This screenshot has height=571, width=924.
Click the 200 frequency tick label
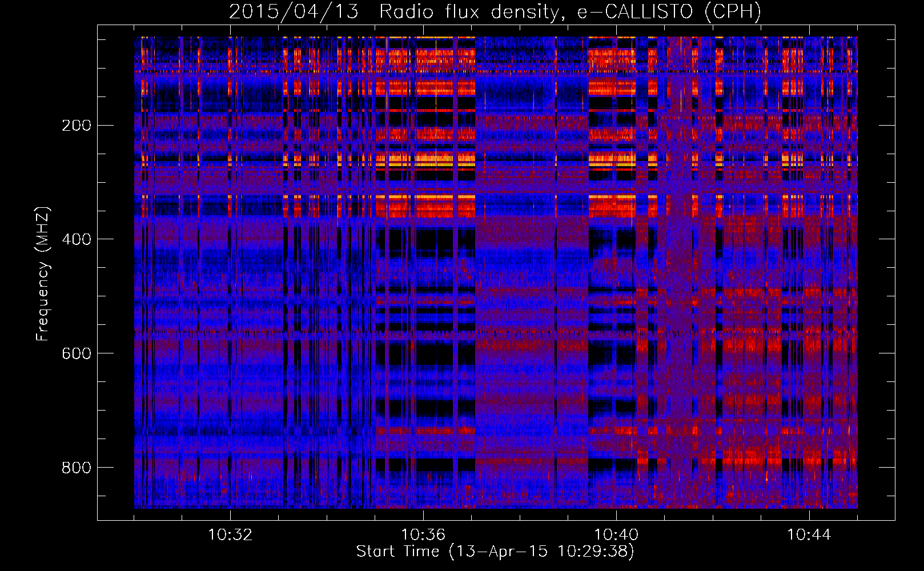pyautogui.click(x=77, y=126)
